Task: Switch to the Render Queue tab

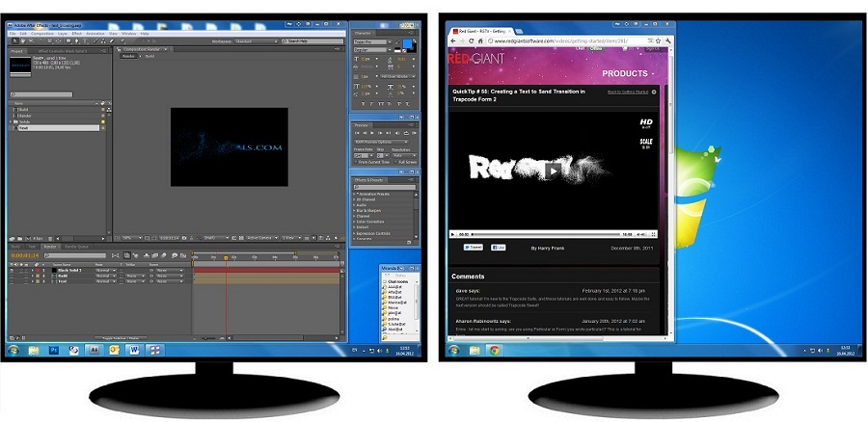Action: pos(76,247)
